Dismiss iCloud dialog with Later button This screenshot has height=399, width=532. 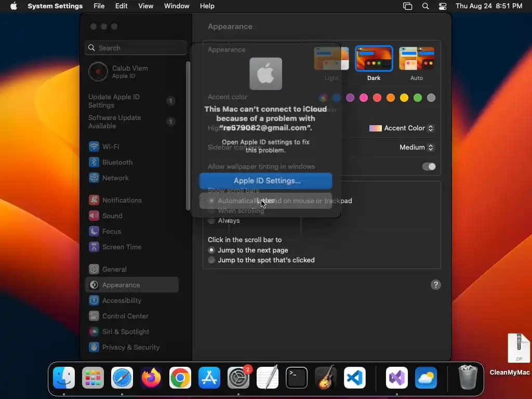coord(265,201)
